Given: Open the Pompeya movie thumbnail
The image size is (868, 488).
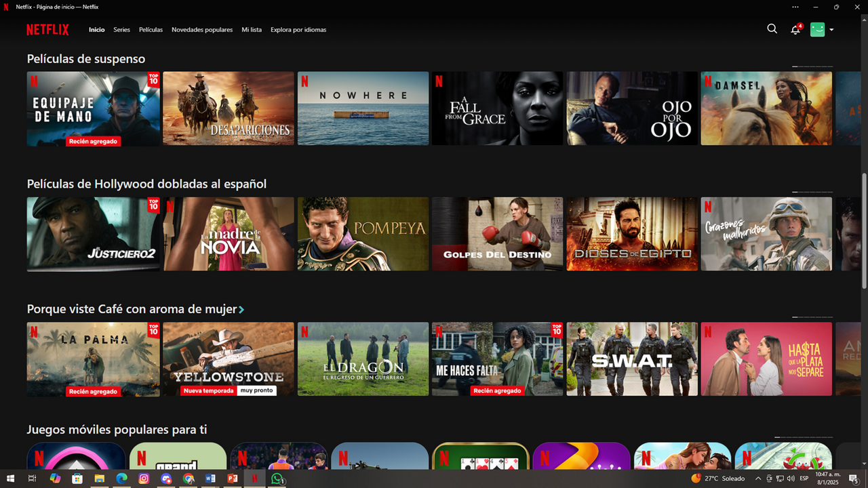Looking at the screenshot, I should (363, 234).
